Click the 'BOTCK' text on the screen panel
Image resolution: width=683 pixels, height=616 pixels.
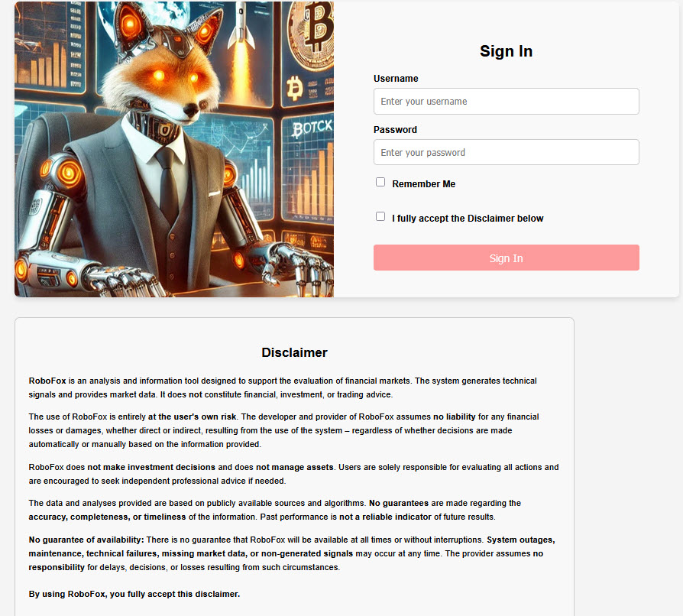(x=312, y=128)
